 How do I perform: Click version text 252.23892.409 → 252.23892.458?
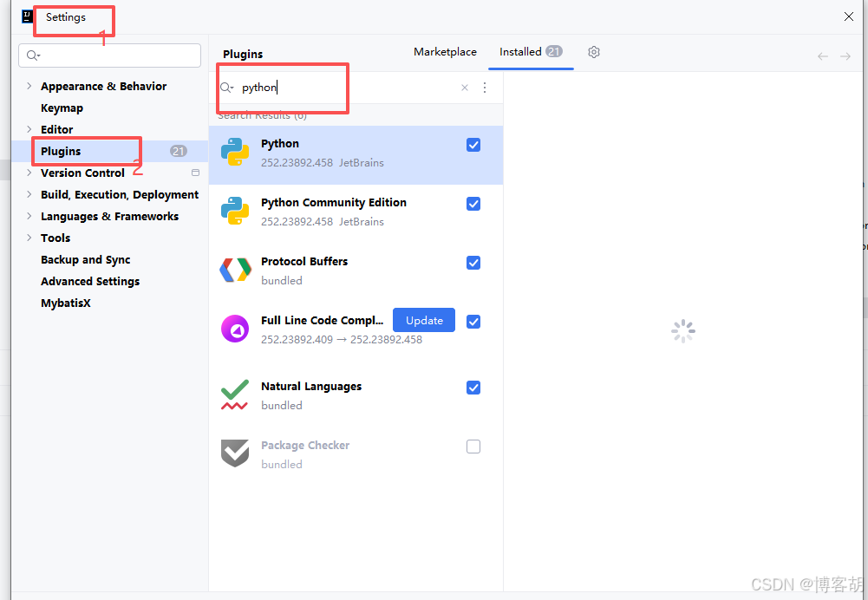tap(342, 339)
